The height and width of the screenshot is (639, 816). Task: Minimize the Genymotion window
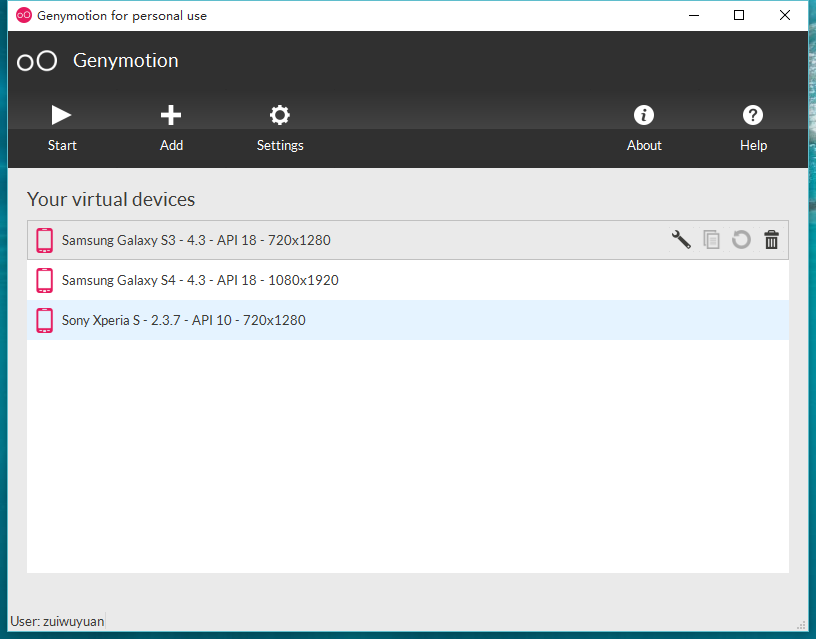coord(694,16)
